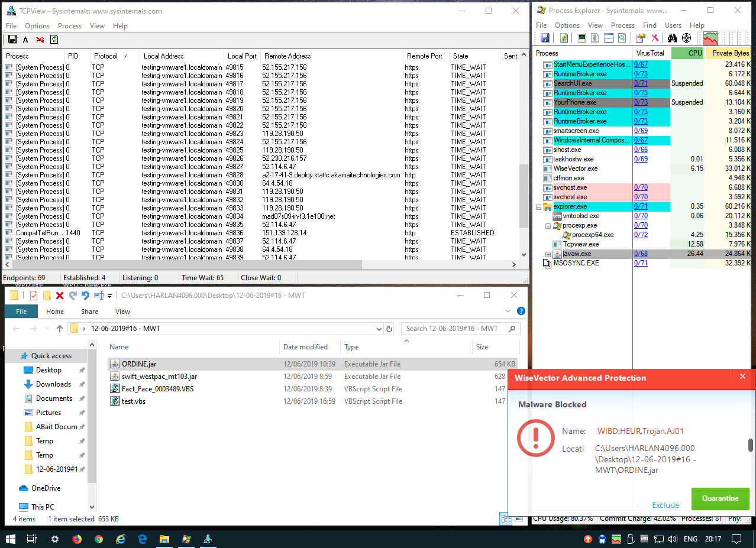Viewport: 756px width, 548px height.
Task: Click the Refresh Now icon in Process Explorer
Action: (x=564, y=38)
